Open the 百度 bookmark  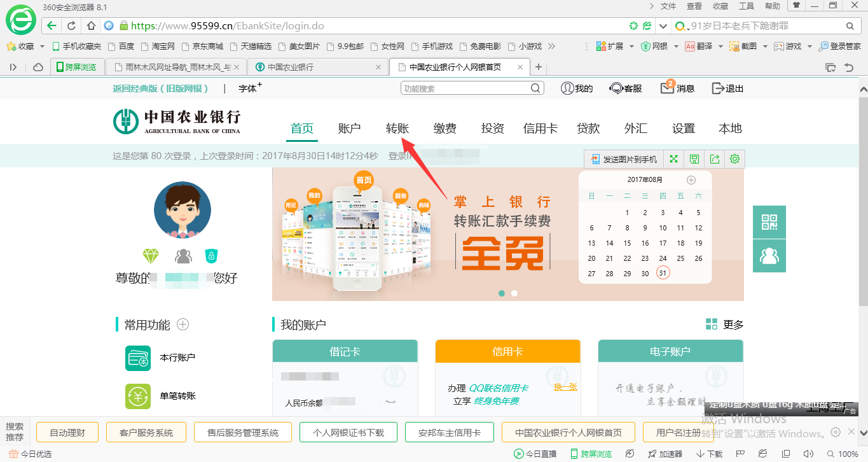point(121,46)
